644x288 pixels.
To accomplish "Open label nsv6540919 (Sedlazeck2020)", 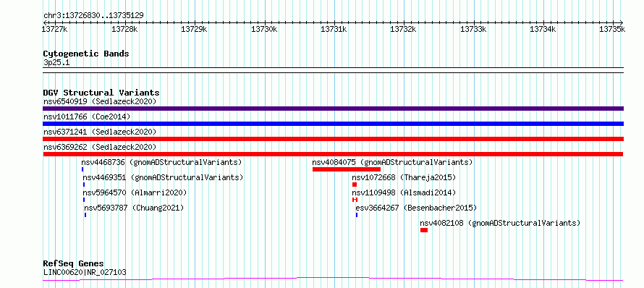I will 100,101.
